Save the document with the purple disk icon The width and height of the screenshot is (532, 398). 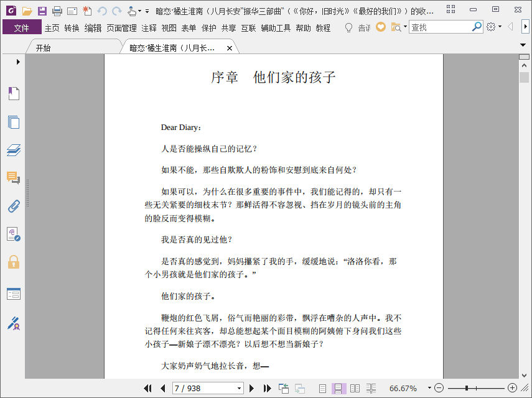[x=42, y=11]
